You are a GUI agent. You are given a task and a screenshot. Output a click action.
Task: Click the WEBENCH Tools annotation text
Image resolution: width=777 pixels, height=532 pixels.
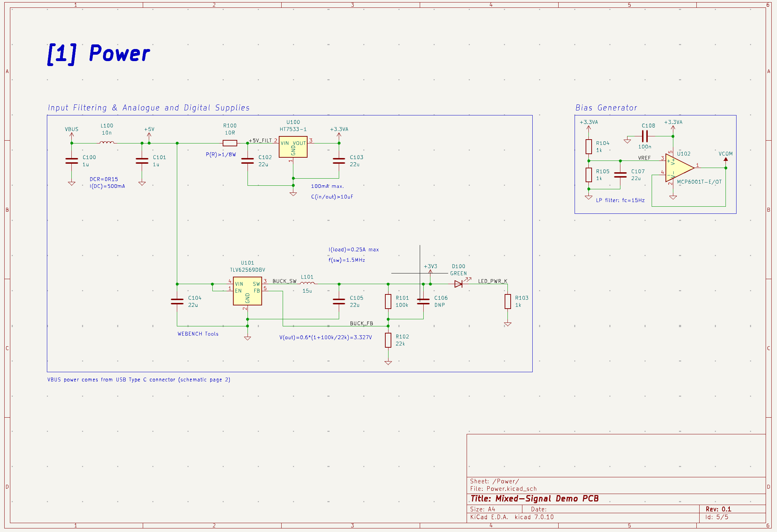pos(198,333)
